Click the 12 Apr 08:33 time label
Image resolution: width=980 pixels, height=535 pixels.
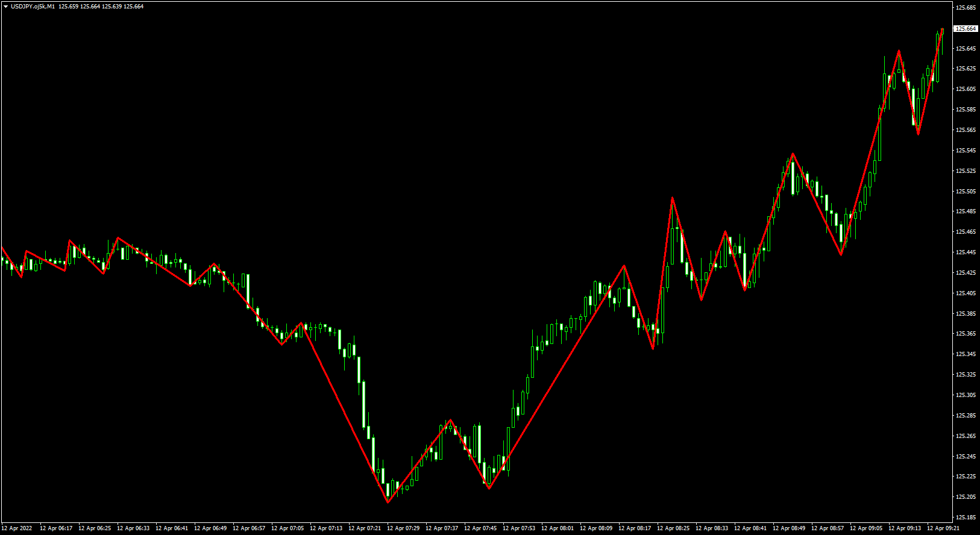pyautogui.click(x=712, y=528)
